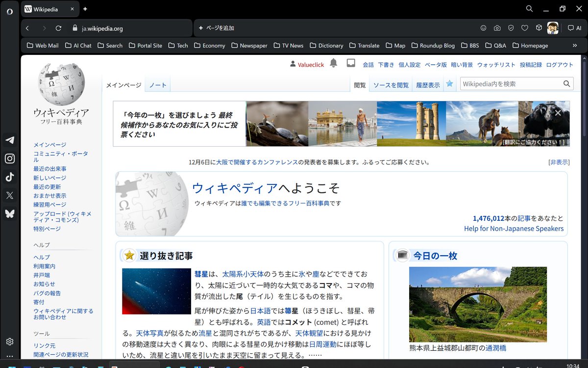Add page to watchlist with star icon

449,84
